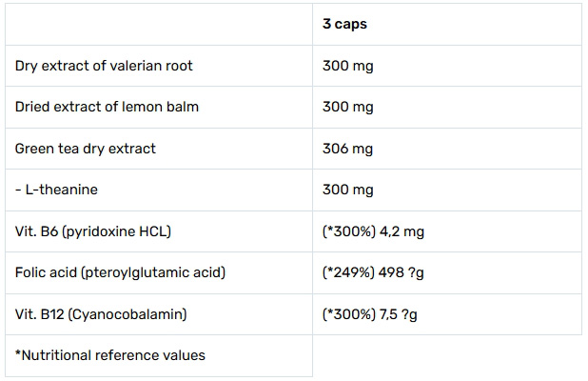Click the '*Nutritional reference values' footnote

tap(110, 355)
